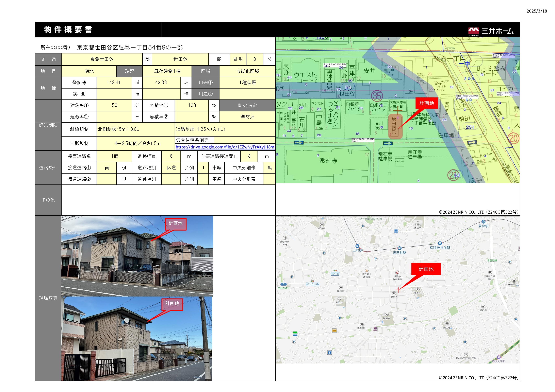
Task: Click the 現場写真 section label
Action: [x=48, y=298]
